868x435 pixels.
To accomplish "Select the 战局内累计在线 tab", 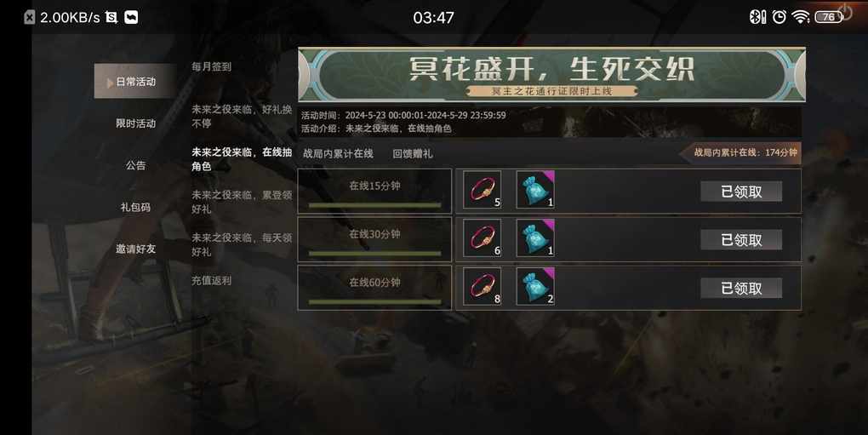I will (x=338, y=154).
